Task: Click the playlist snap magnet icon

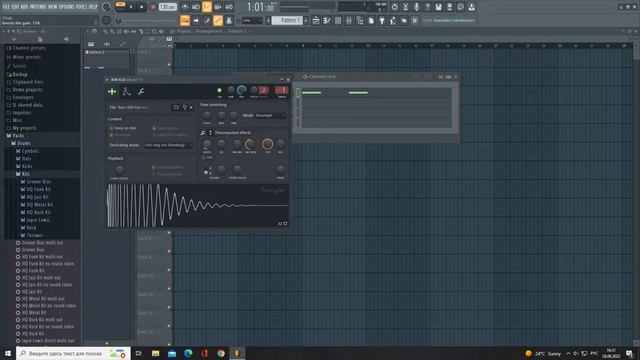Action: (x=94, y=31)
